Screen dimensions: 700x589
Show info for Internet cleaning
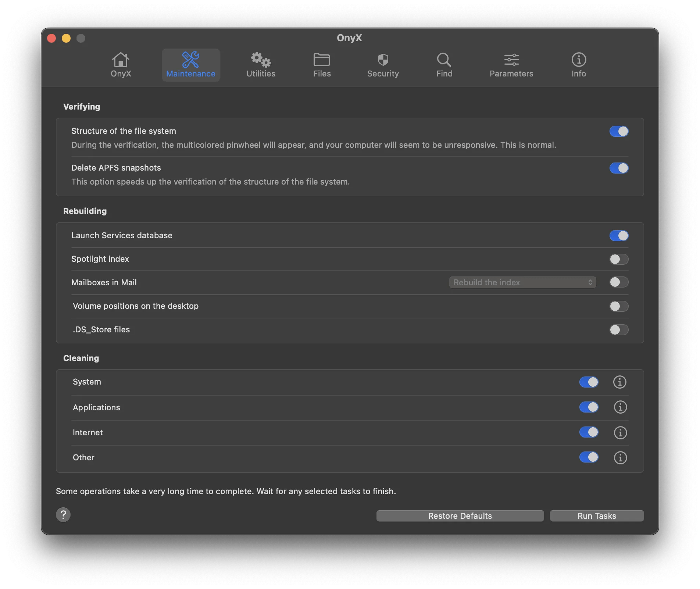620,433
